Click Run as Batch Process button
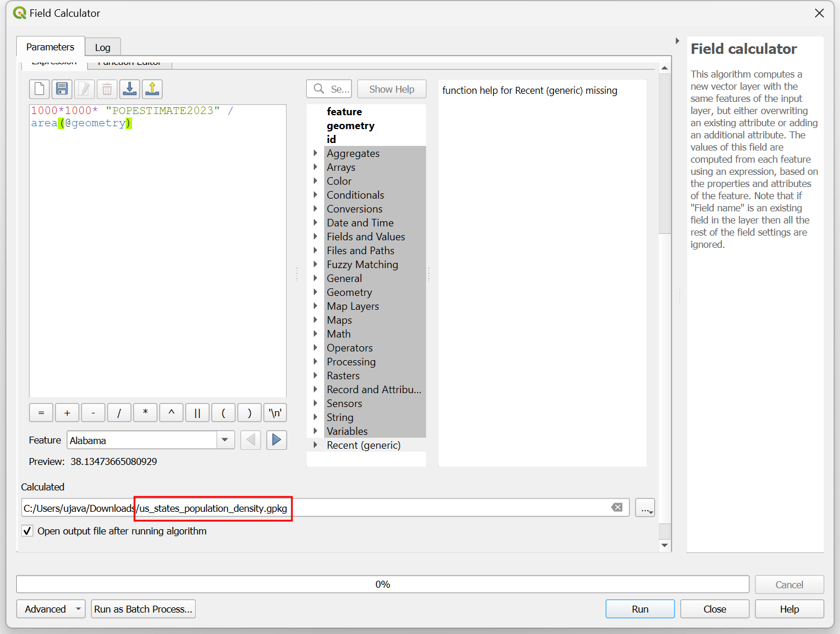This screenshot has width=840, height=634. coord(143,609)
